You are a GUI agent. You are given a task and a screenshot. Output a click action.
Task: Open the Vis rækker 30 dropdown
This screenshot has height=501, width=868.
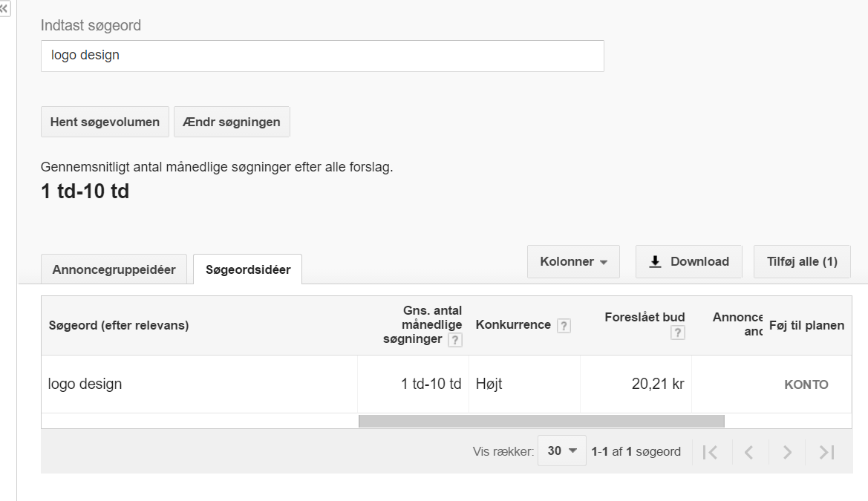coord(561,451)
